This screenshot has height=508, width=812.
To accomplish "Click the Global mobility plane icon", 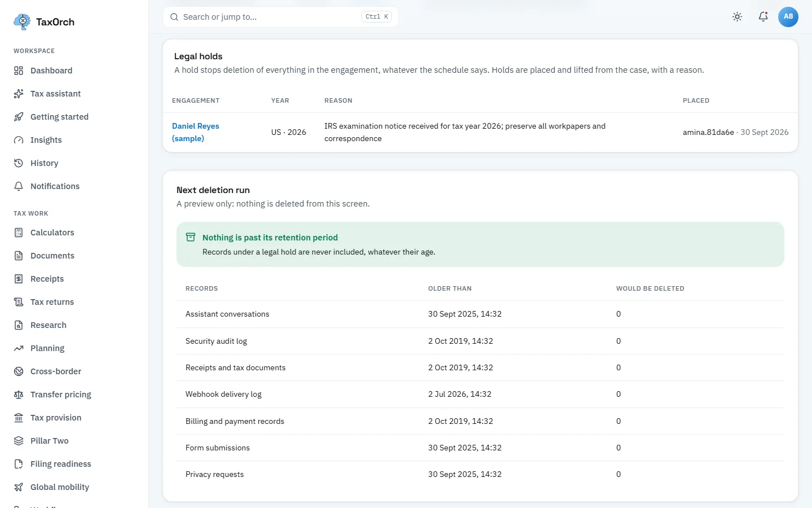I will point(19,487).
